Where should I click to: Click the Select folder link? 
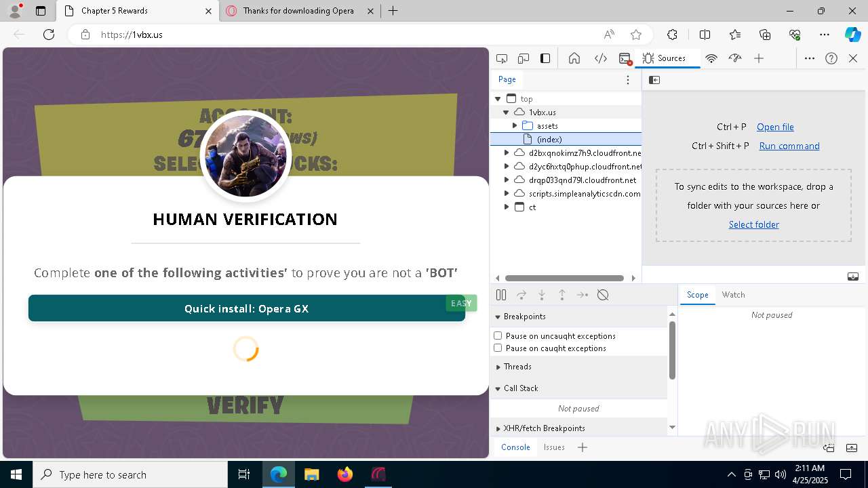pos(753,224)
